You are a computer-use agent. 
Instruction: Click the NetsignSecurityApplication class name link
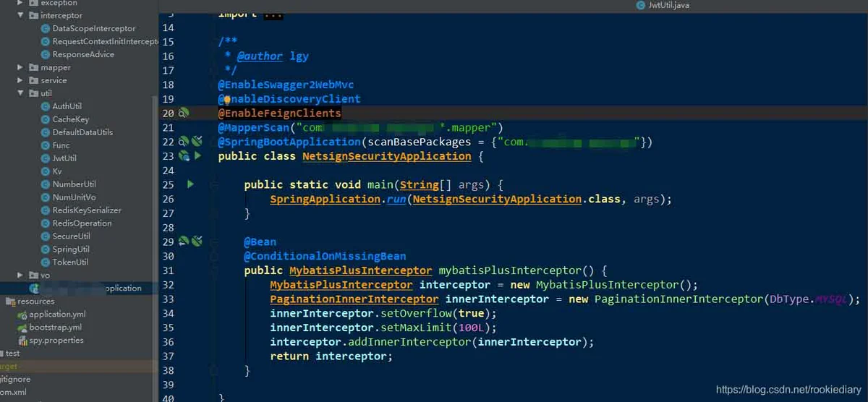point(387,156)
